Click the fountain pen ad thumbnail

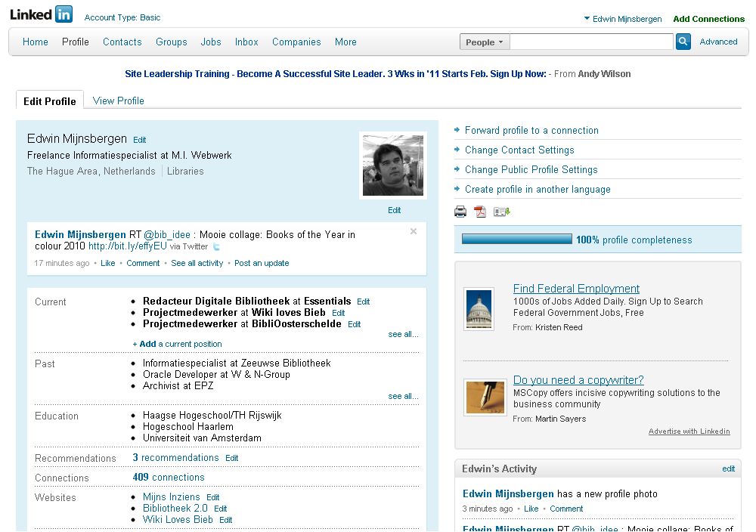(485, 397)
